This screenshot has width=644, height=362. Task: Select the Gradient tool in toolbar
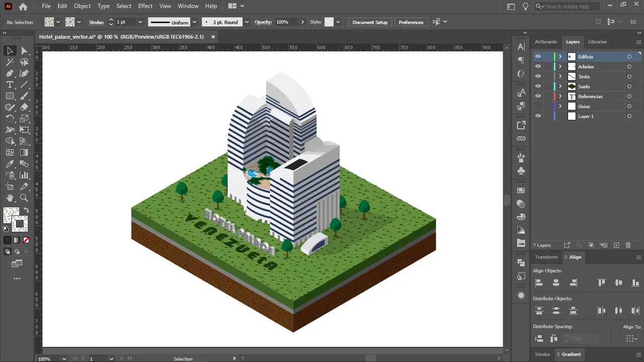24,153
